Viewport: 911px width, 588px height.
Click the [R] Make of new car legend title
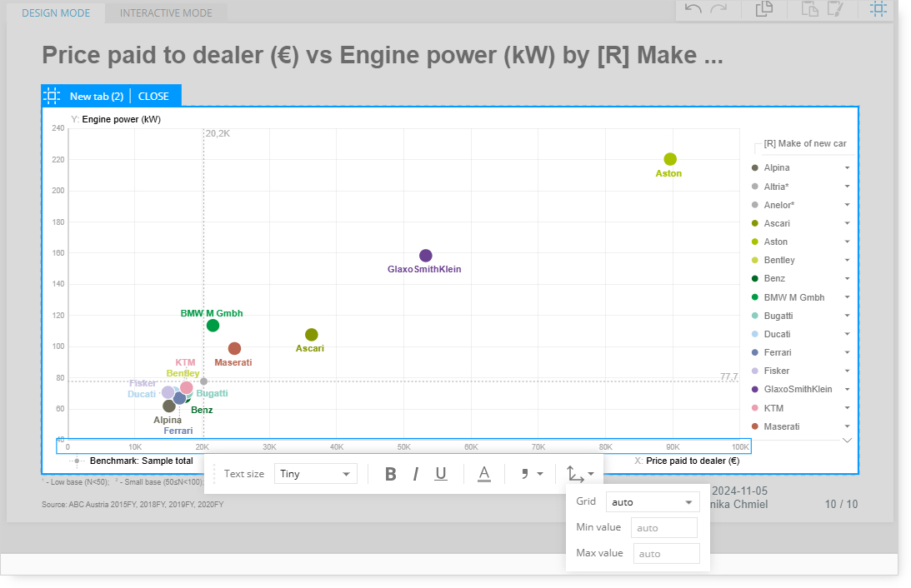click(804, 143)
